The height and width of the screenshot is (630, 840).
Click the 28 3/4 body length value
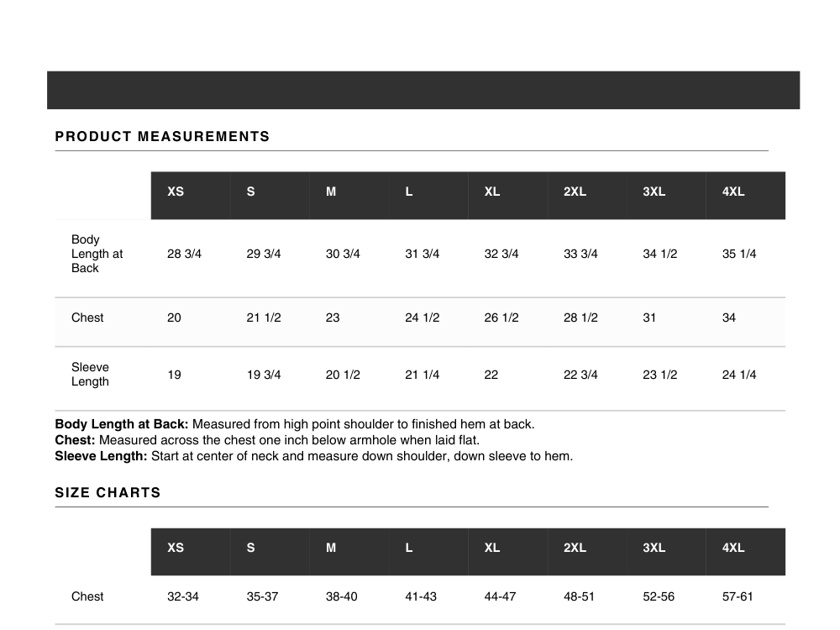pyautogui.click(x=184, y=254)
